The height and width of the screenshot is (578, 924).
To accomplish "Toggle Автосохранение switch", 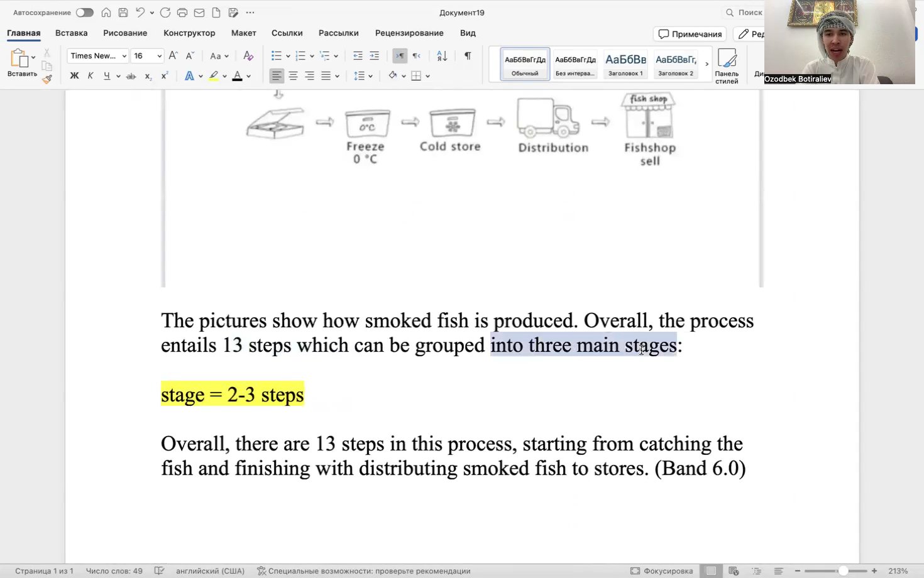I will [85, 12].
